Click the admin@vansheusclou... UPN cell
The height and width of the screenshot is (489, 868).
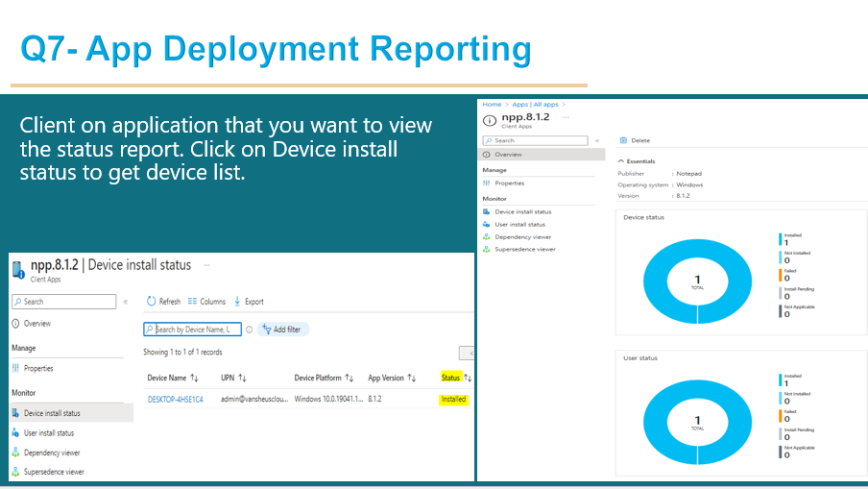[254, 399]
